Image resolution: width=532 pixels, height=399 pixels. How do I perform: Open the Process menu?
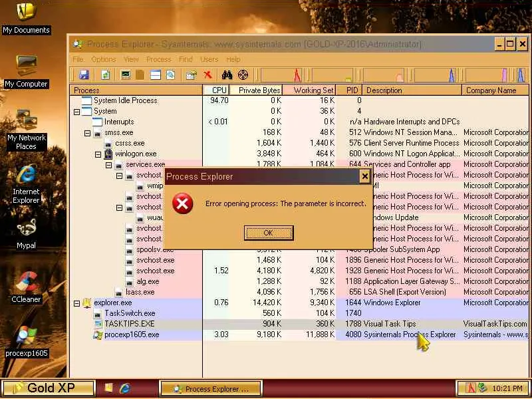pos(158,59)
